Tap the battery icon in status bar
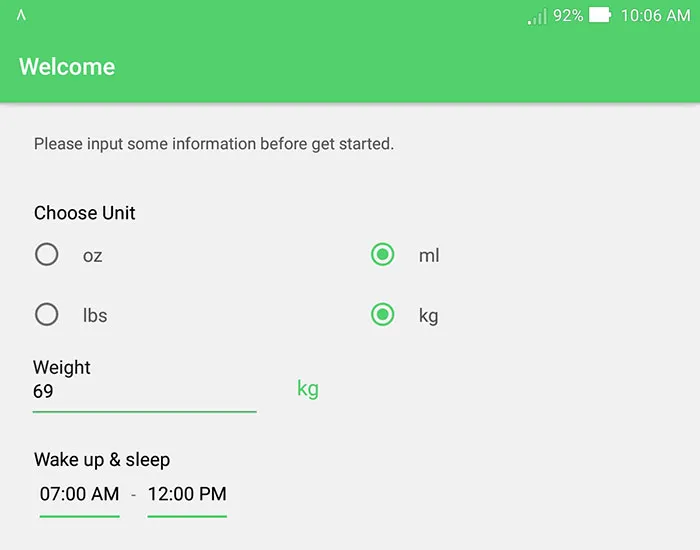Screen dimensions: 700x550 coord(600,16)
